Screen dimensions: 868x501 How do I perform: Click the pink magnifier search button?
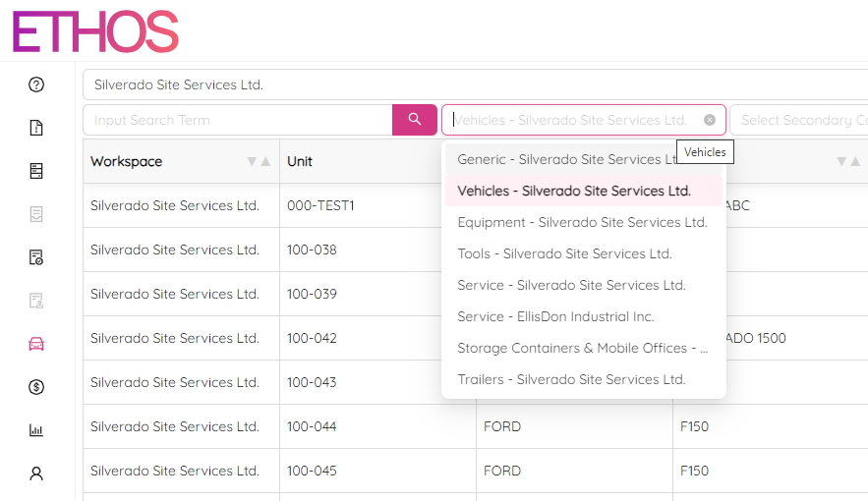(x=415, y=120)
